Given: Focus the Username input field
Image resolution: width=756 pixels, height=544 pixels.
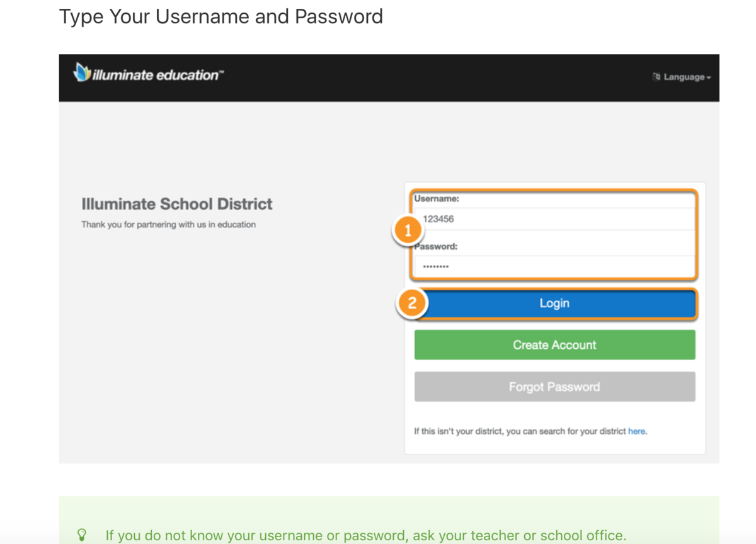Looking at the screenshot, I should pyautogui.click(x=554, y=219).
